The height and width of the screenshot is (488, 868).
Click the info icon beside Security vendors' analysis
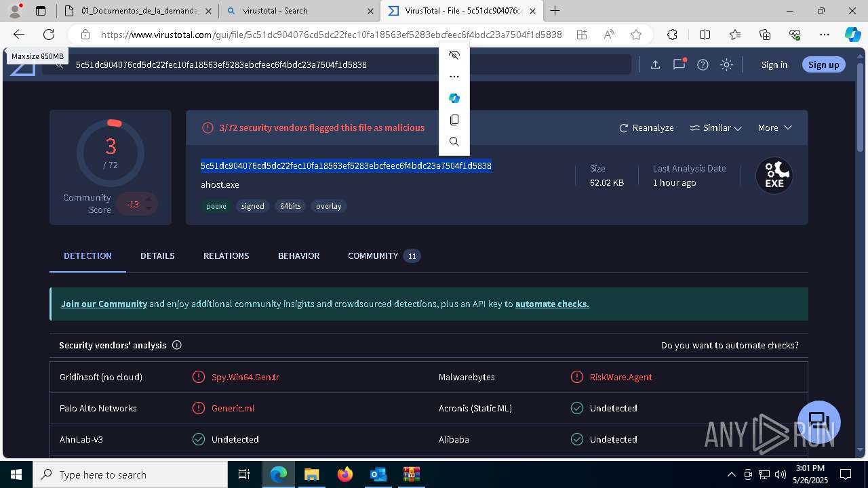pos(177,345)
